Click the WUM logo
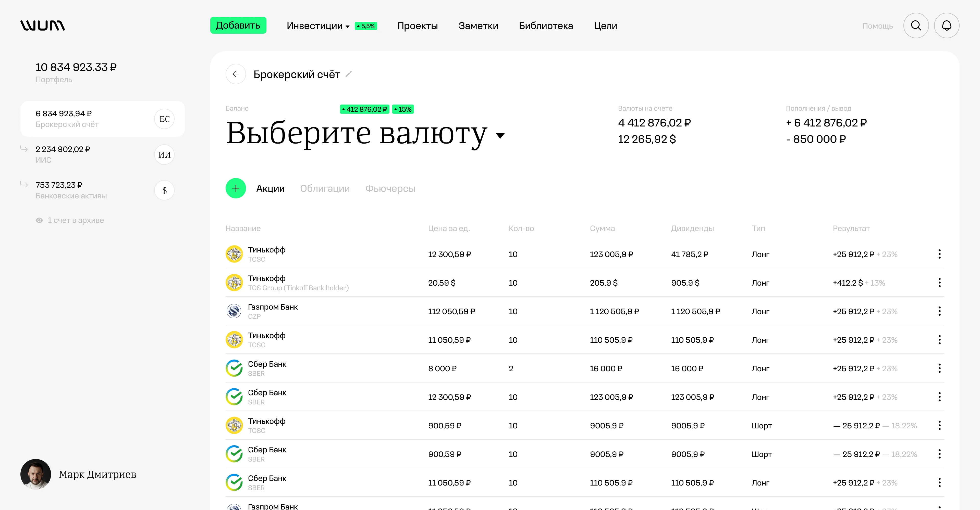This screenshot has height=510, width=980. coord(43,25)
